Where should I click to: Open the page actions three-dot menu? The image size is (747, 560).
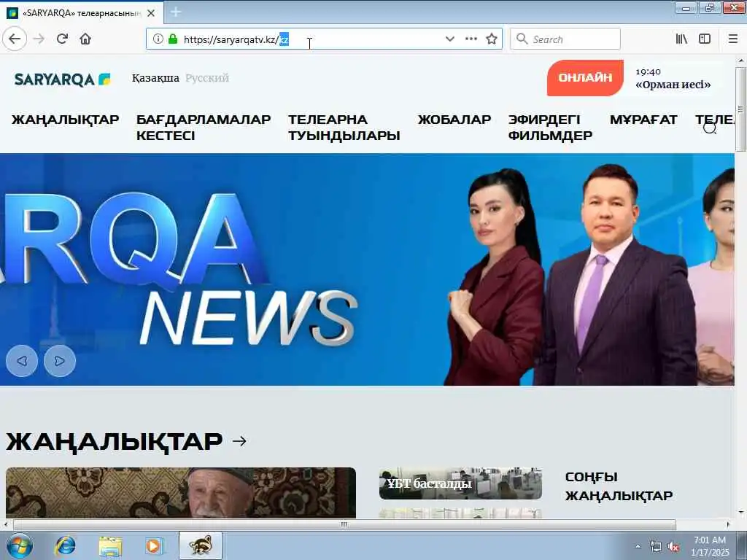pos(471,39)
